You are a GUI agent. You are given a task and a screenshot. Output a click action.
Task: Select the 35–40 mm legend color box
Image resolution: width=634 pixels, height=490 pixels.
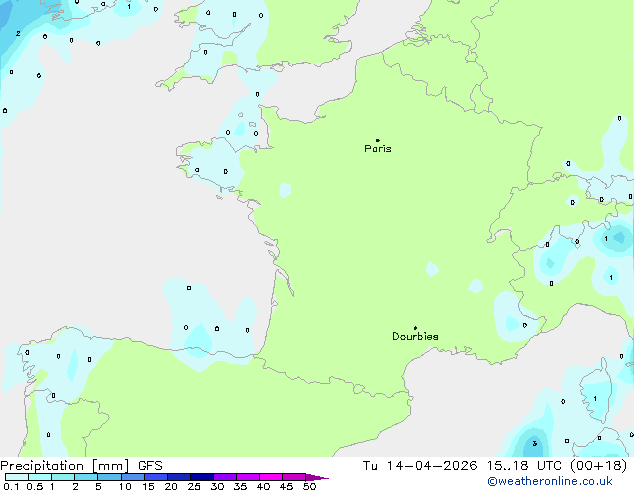pyautogui.click(x=248, y=477)
